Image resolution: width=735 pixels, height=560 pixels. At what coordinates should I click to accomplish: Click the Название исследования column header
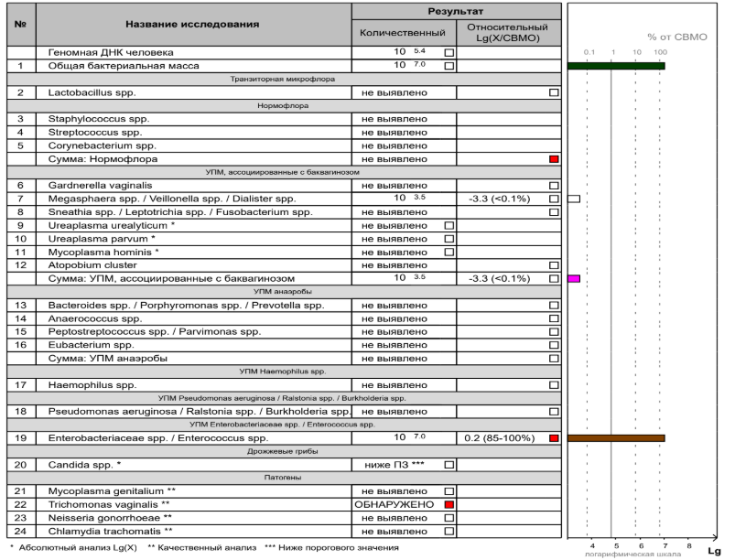pos(192,25)
